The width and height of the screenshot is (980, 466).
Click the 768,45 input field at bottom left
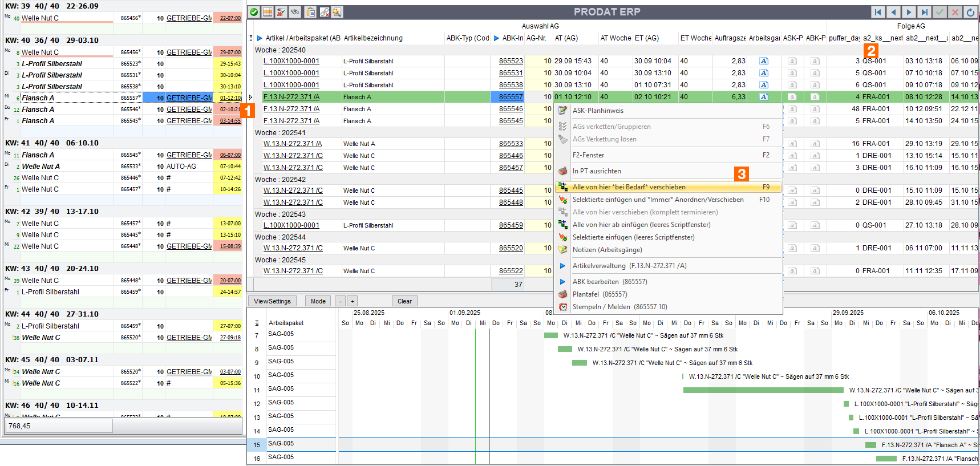click(59, 426)
